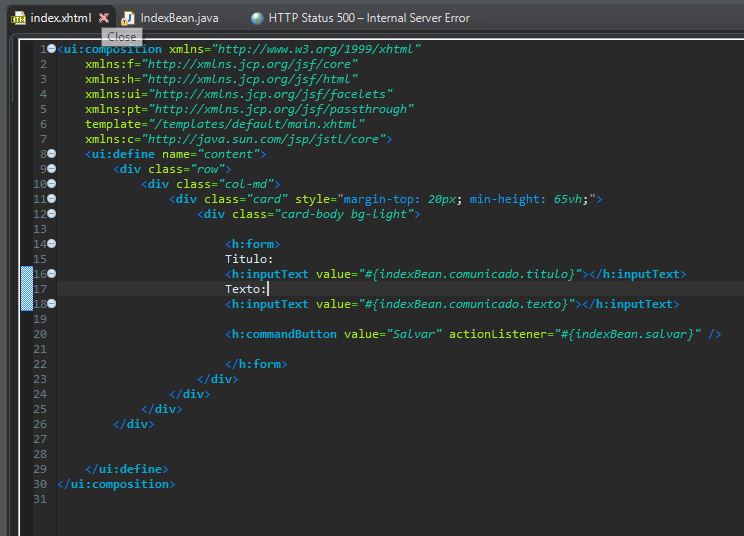This screenshot has width=744, height=536.
Task: Click the closing </ui:composition> tag
Action: click(x=116, y=484)
